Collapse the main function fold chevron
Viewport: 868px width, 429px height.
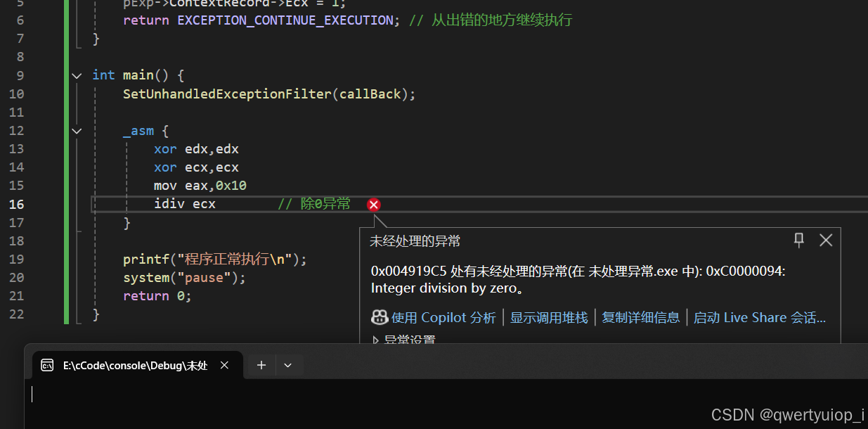[x=77, y=75]
